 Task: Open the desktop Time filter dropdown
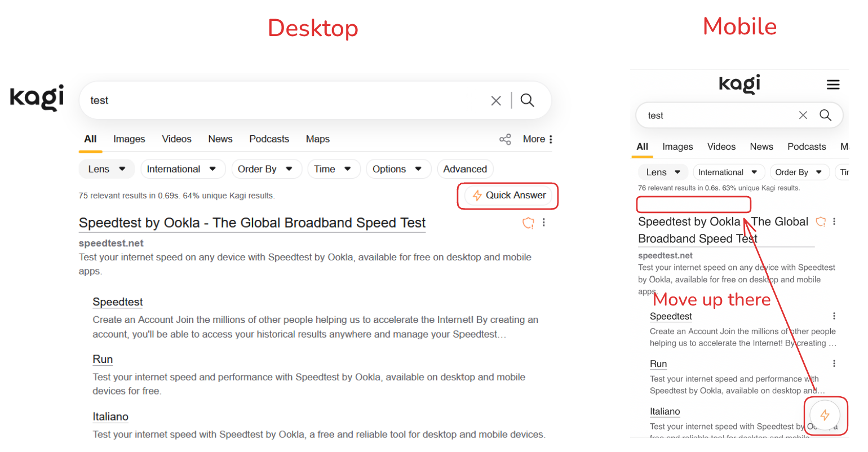coord(333,169)
